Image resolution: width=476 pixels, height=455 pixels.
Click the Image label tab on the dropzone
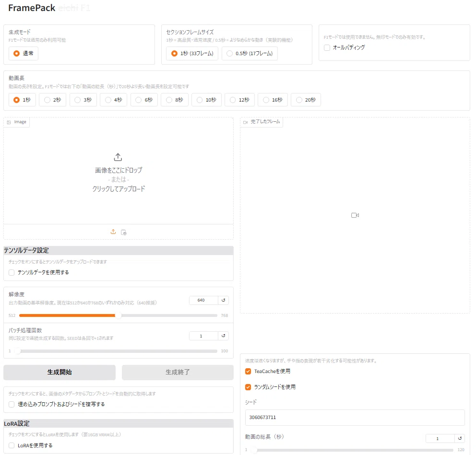pyautogui.click(x=17, y=122)
